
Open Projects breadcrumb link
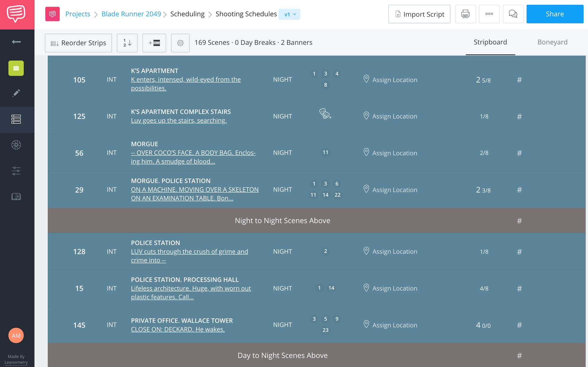[78, 14]
